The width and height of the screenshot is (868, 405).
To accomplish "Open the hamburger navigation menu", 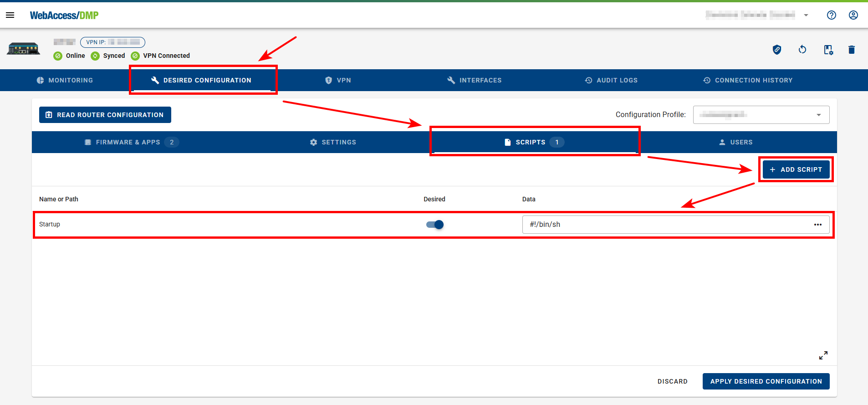I will tap(10, 15).
